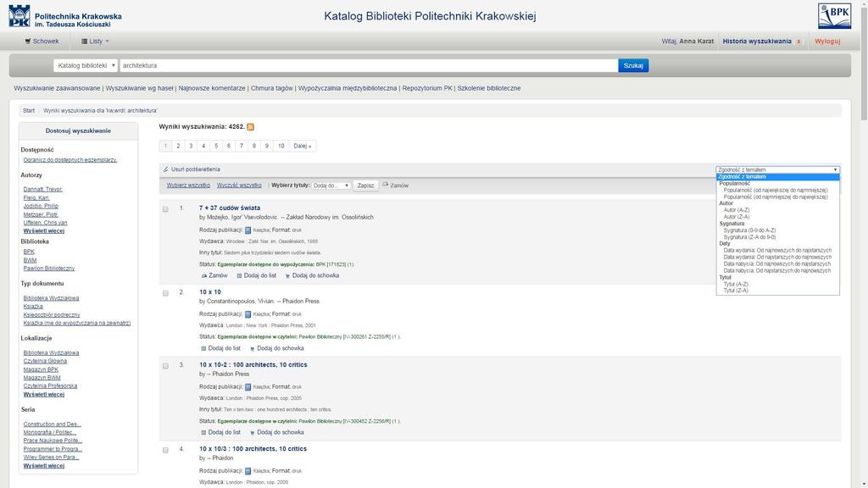Viewport: 868px width, 488px height.
Task: Click Zamów under 7 + 37 cudów świata
Action: [214, 275]
